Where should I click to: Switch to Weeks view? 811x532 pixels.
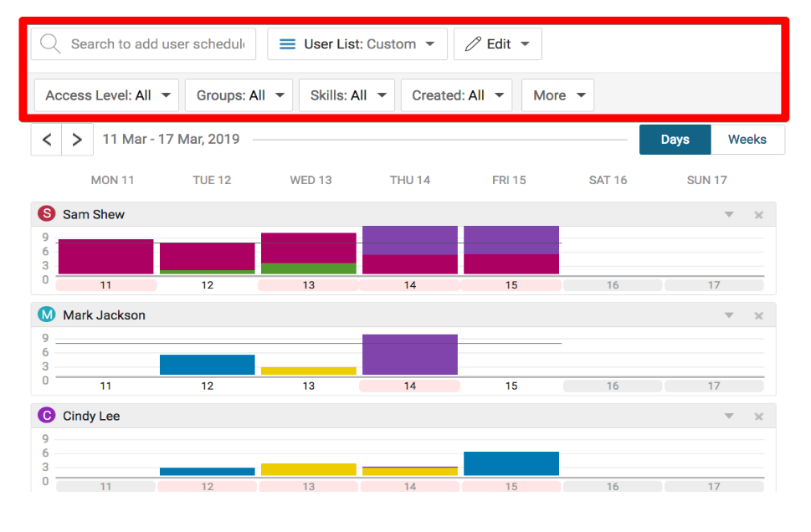click(747, 140)
